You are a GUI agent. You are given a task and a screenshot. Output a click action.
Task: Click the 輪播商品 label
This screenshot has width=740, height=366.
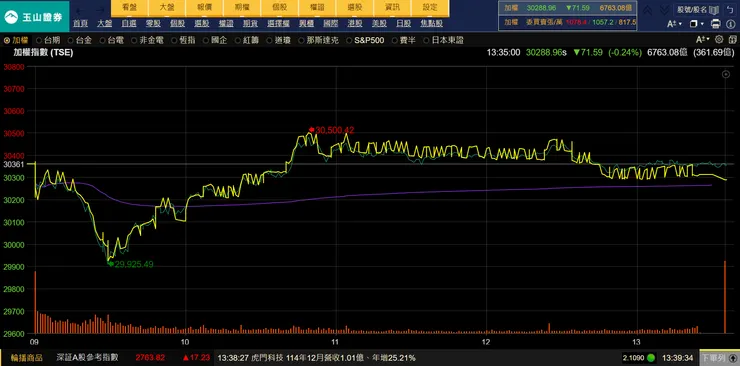tap(27, 358)
